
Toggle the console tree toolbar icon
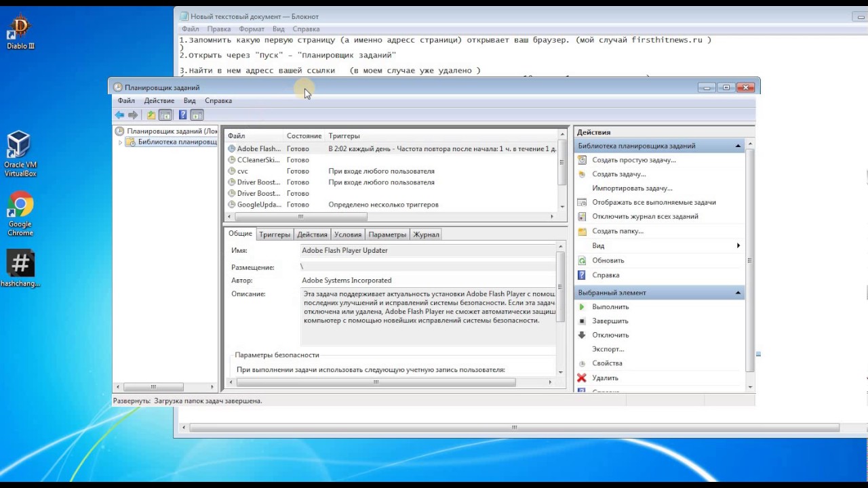165,115
